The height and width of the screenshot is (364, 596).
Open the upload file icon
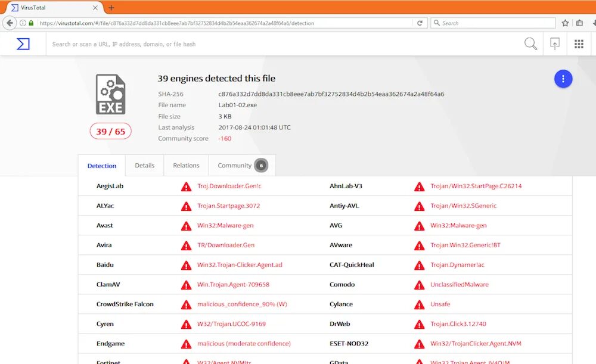coord(555,44)
